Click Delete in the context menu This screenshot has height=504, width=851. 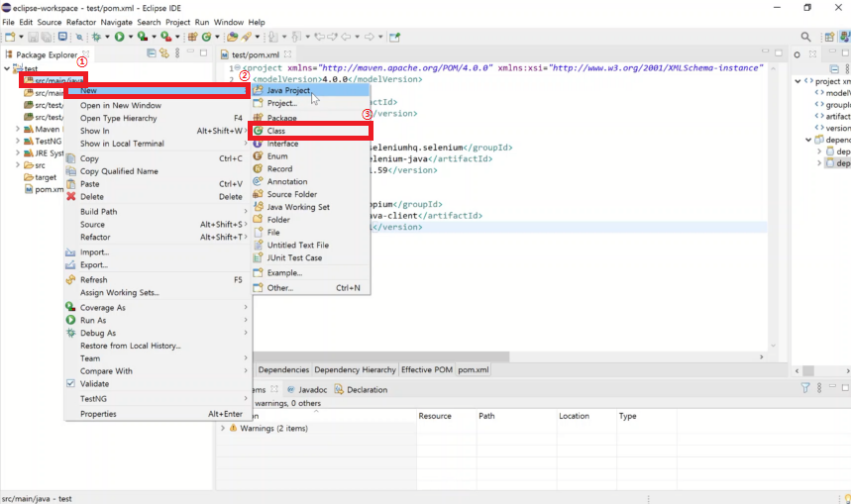158,197
